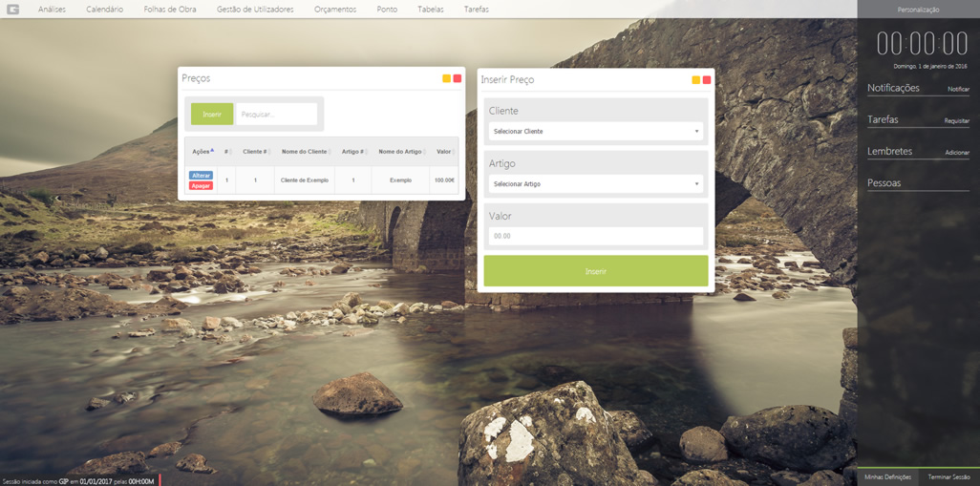This screenshot has height=486, width=980.
Task: Open the Orçamentos menu
Action: (x=334, y=10)
